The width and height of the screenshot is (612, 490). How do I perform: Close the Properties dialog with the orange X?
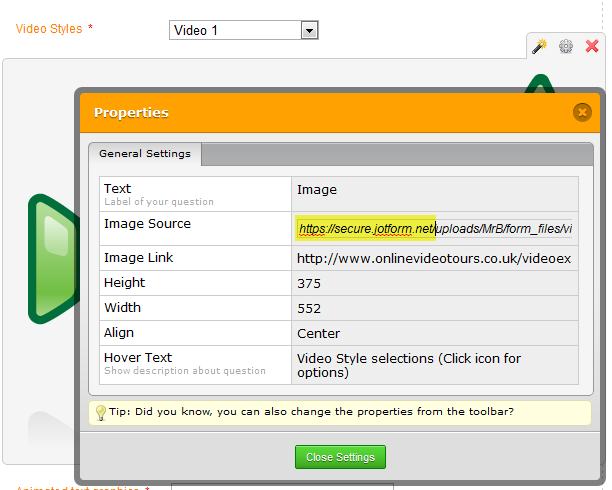click(582, 112)
